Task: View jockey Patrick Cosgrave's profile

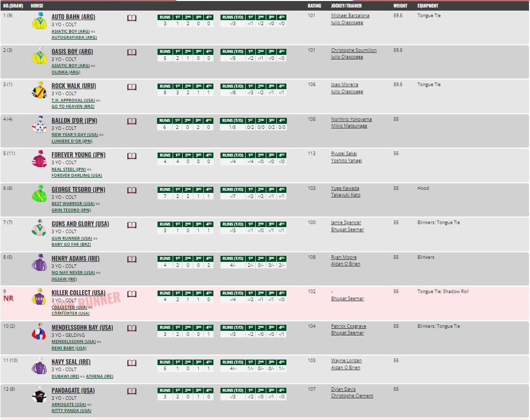Action: 348,326
